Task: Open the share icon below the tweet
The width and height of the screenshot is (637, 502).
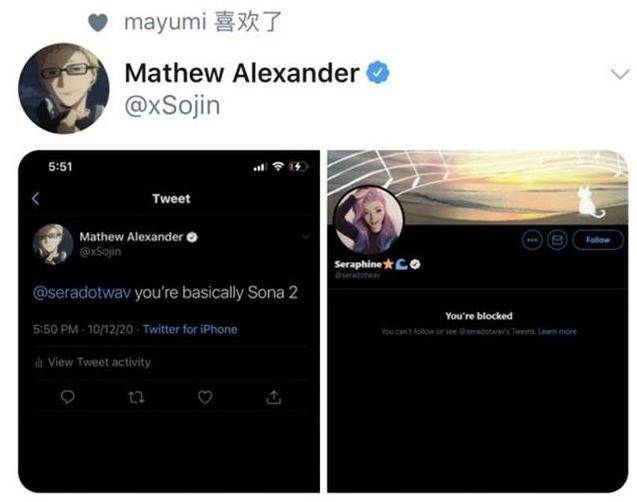Action: click(274, 397)
